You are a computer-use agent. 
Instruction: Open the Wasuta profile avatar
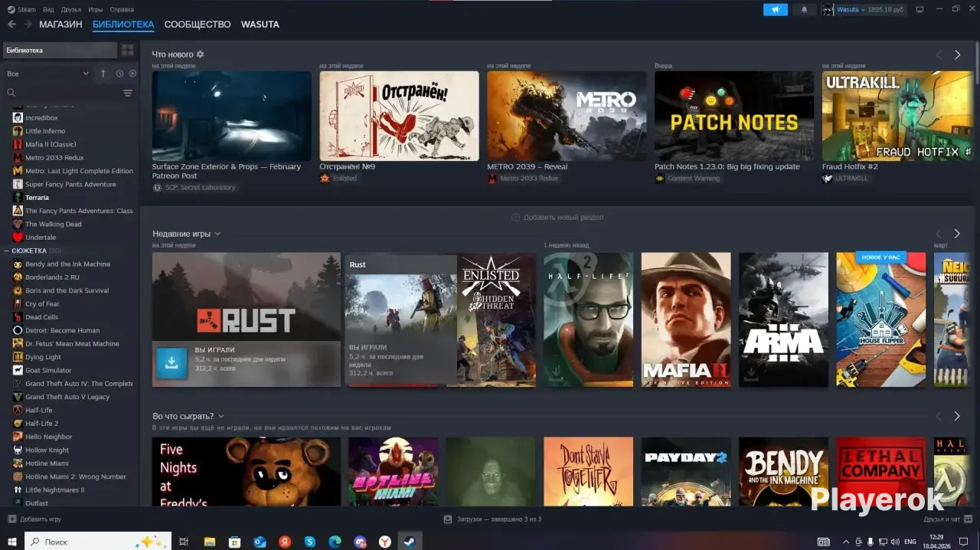(828, 9)
